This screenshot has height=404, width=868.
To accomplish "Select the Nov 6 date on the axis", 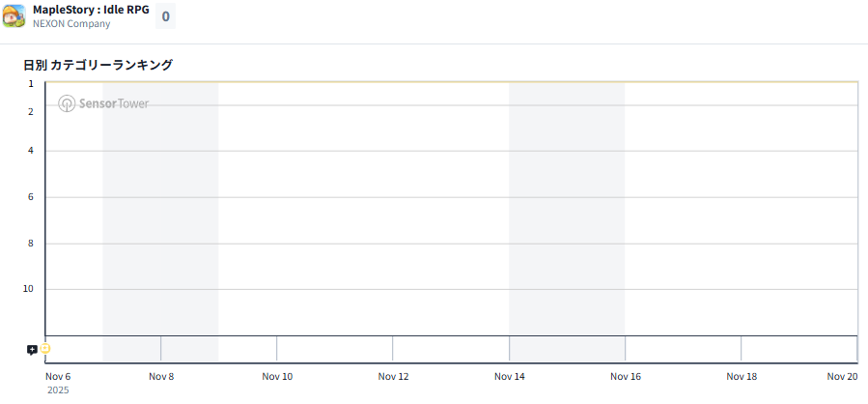I will (58, 377).
